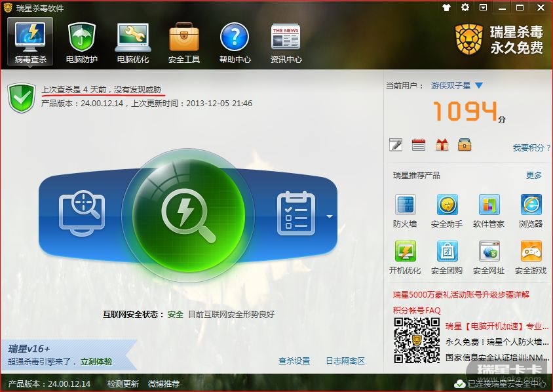This screenshot has width=553, height=392.
Task: Open 瑞星【电脑开机加速】 news link
Action: 497,326
